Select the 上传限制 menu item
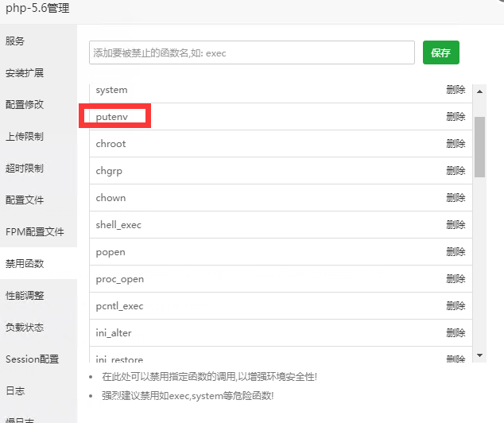The image size is (504, 423). (25, 136)
